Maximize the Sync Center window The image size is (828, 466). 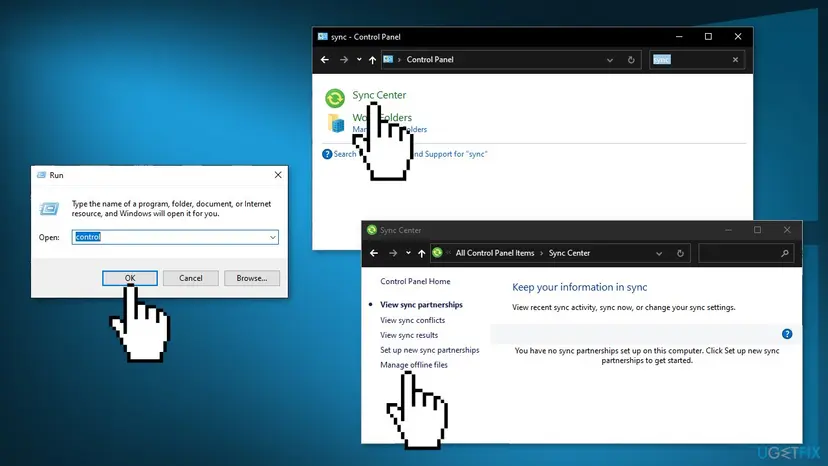pos(757,230)
